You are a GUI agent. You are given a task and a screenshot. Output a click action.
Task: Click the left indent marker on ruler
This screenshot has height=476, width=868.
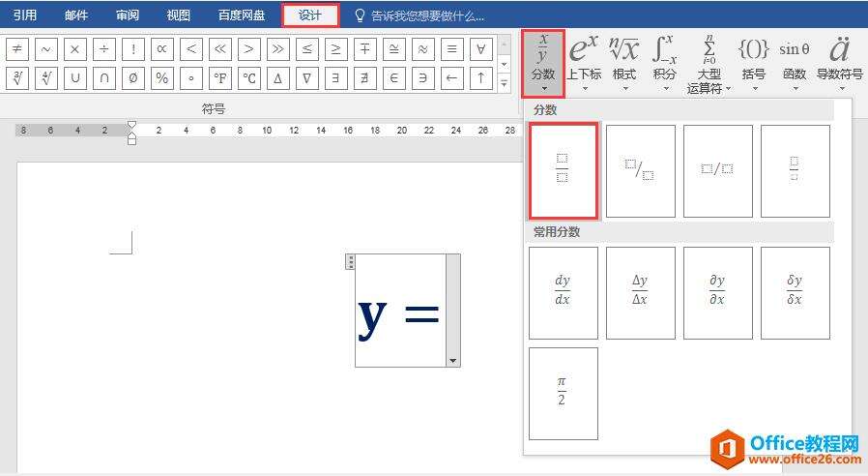pos(131,141)
